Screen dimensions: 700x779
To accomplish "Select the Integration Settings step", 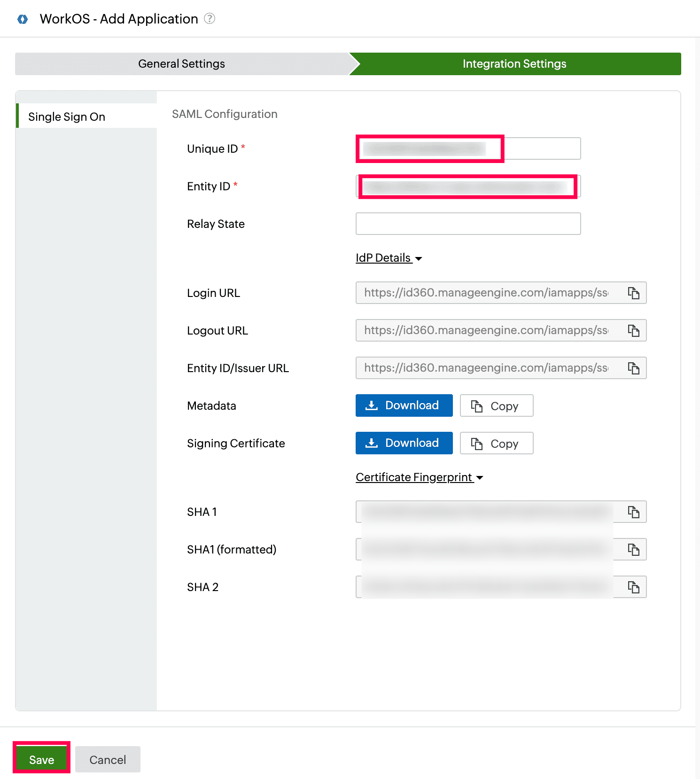I will [515, 64].
